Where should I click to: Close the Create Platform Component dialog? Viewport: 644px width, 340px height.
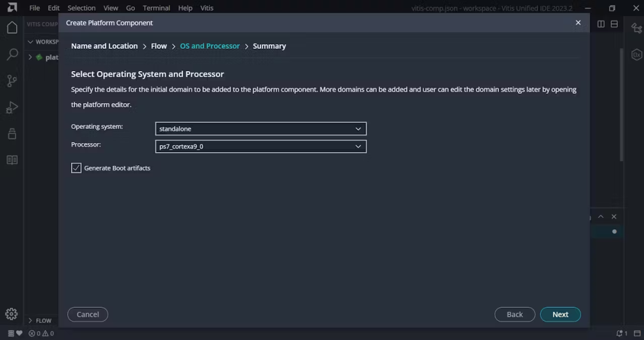tap(578, 23)
